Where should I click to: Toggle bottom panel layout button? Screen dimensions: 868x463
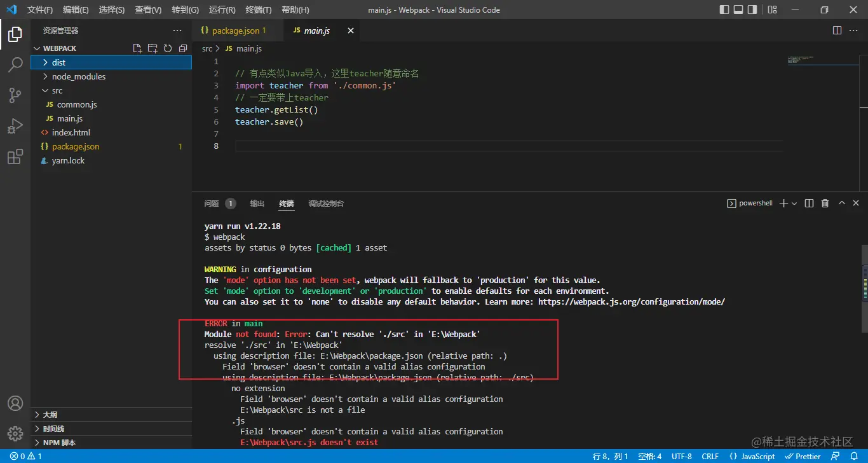click(x=738, y=10)
